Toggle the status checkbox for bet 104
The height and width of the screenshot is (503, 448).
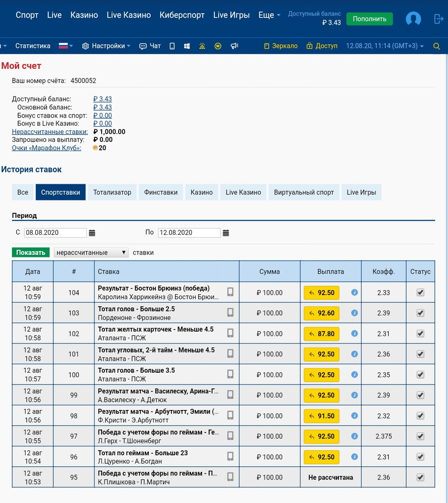[420, 292]
